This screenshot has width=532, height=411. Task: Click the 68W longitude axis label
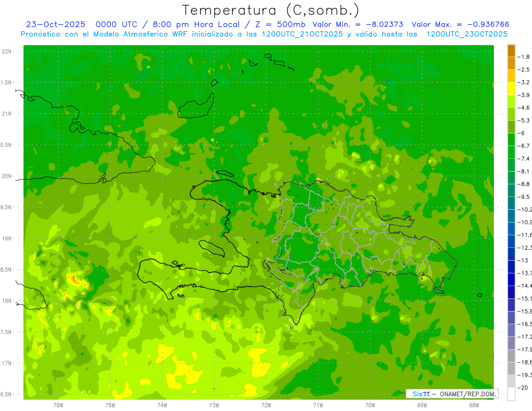473,405
